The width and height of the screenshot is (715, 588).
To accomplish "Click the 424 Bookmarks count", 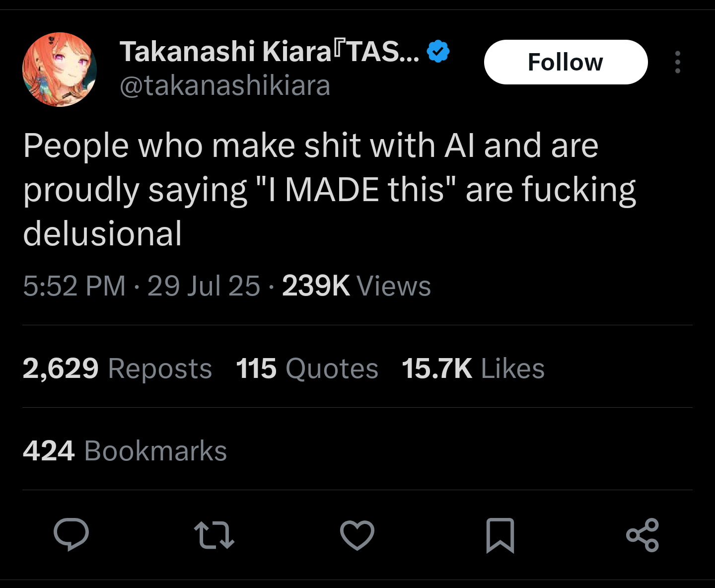I will [x=125, y=451].
